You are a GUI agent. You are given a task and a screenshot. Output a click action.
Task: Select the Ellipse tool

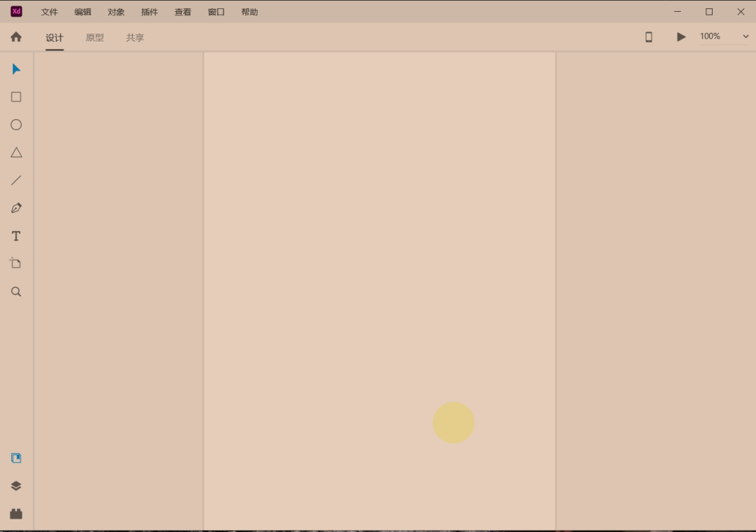(16, 125)
